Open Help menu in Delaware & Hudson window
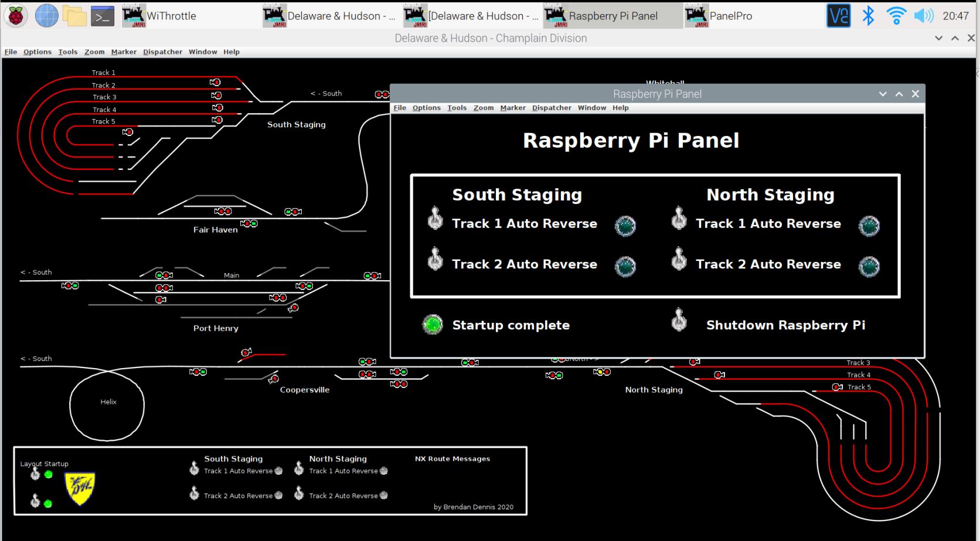 pos(232,52)
